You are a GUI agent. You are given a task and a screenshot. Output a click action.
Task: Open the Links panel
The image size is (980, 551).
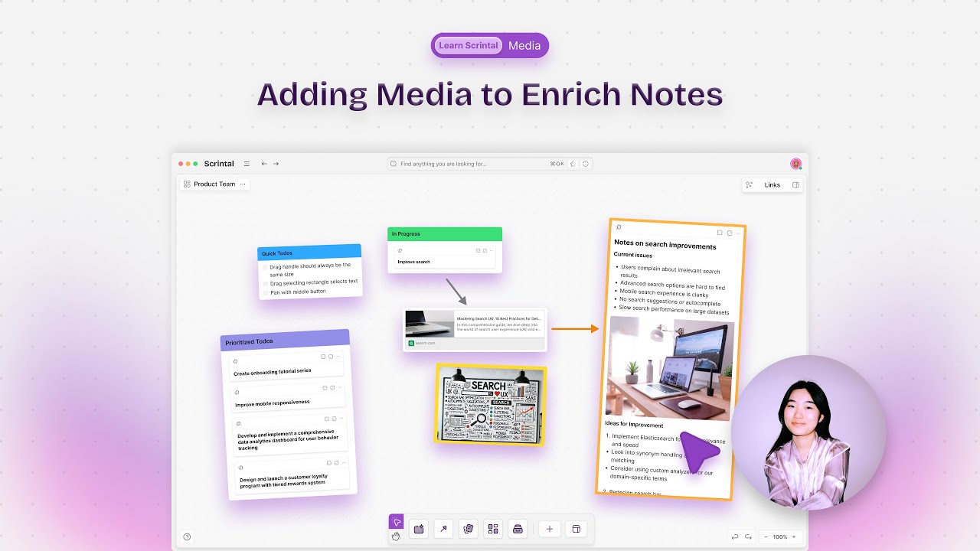coord(772,184)
